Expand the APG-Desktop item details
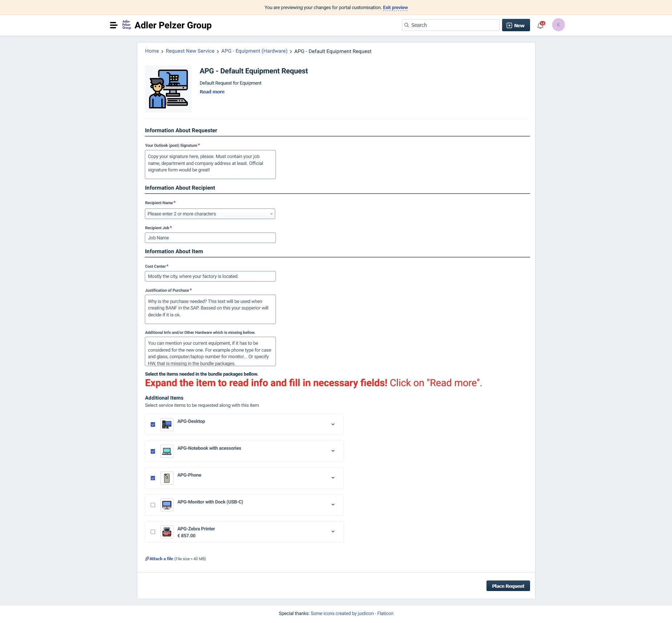672x623 pixels. point(333,424)
